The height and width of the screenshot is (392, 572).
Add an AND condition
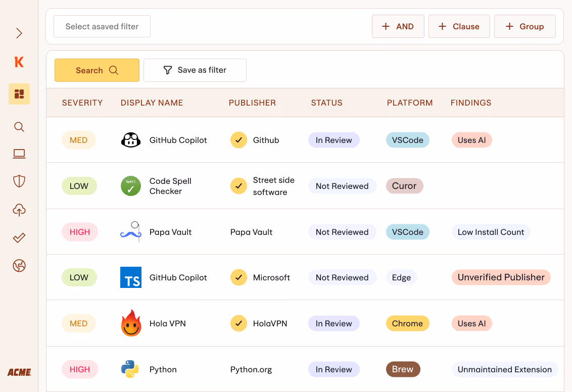tap(398, 26)
